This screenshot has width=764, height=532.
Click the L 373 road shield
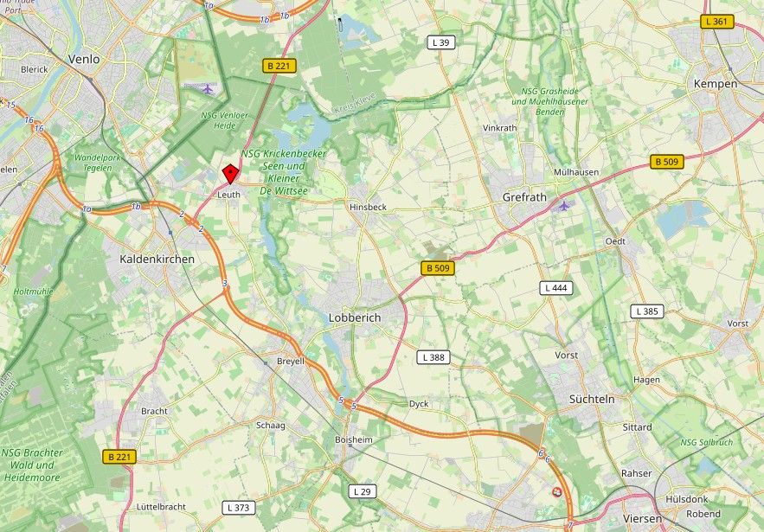coord(239,508)
